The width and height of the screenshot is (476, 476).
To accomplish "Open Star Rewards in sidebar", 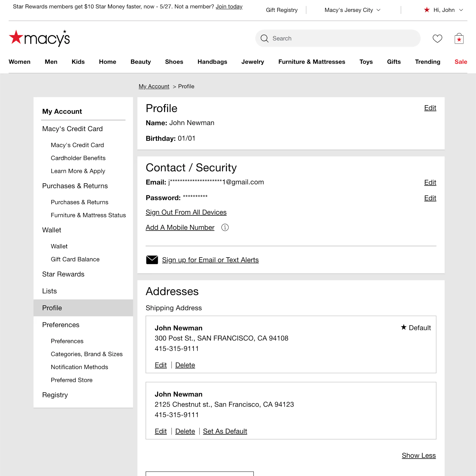I will (x=63, y=274).
